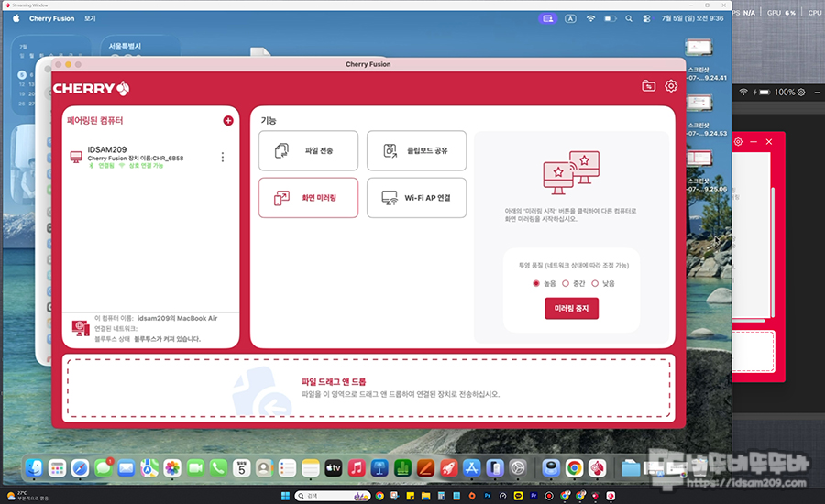Open Messages from the Dock
825x504 pixels.
103,467
